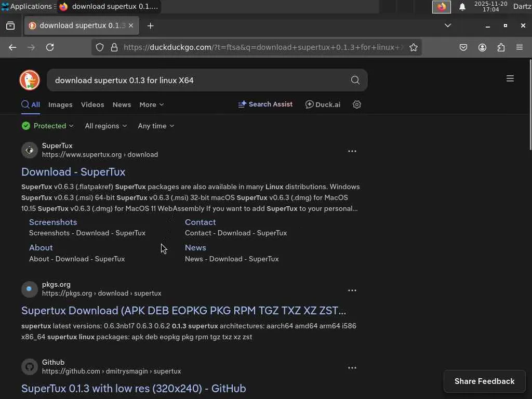Open the extensions puzzle icon
This screenshot has height=399, width=532.
click(x=501, y=47)
